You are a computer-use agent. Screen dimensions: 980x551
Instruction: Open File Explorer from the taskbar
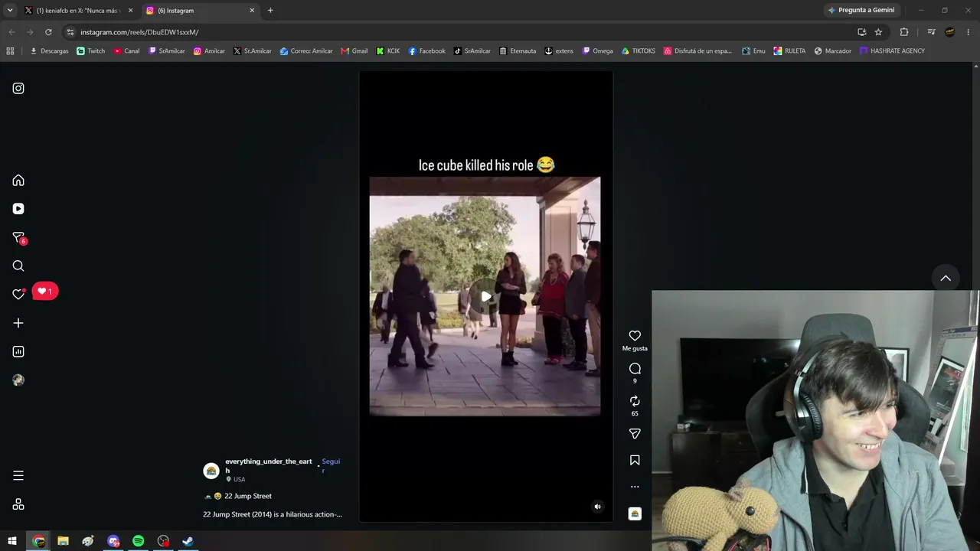pos(63,541)
